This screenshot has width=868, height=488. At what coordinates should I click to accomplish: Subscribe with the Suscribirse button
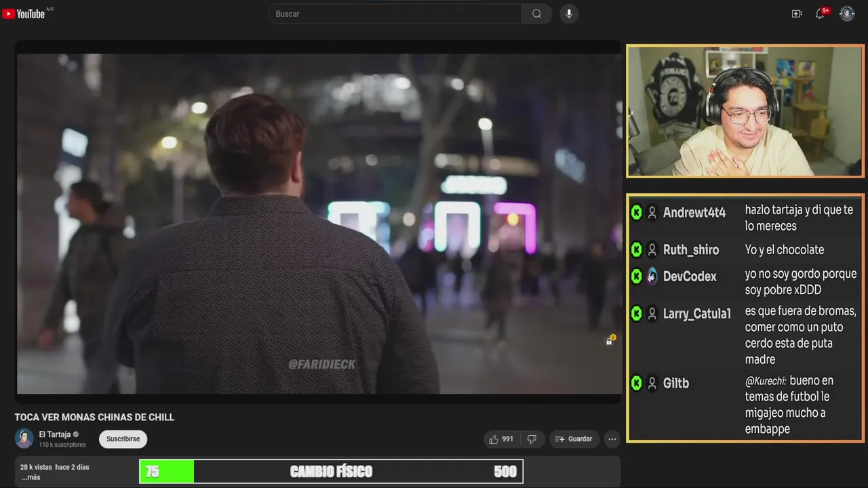pyautogui.click(x=123, y=439)
